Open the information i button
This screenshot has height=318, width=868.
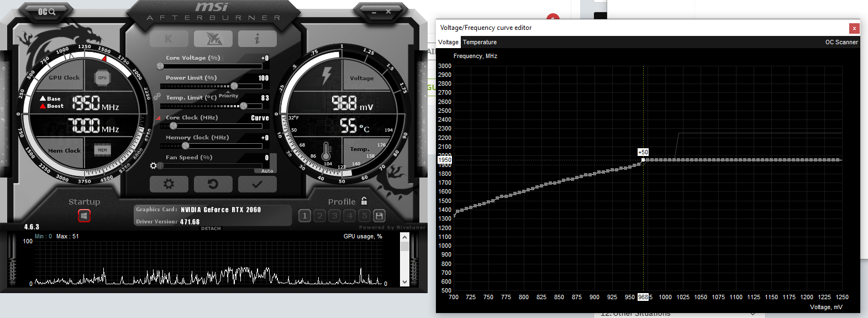pyautogui.click(x=257, y=39)
